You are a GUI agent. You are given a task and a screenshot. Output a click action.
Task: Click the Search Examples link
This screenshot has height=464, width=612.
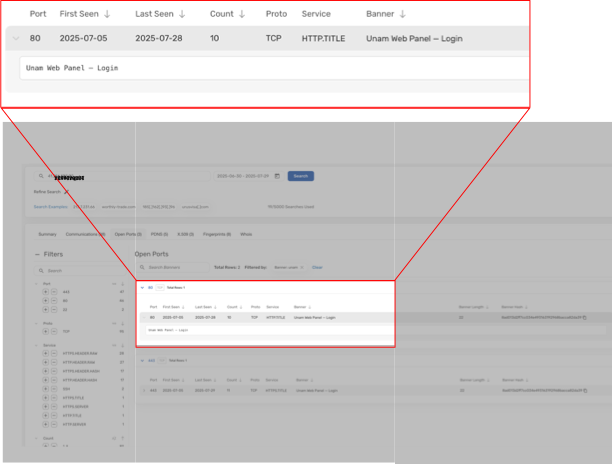coord(50,207)
